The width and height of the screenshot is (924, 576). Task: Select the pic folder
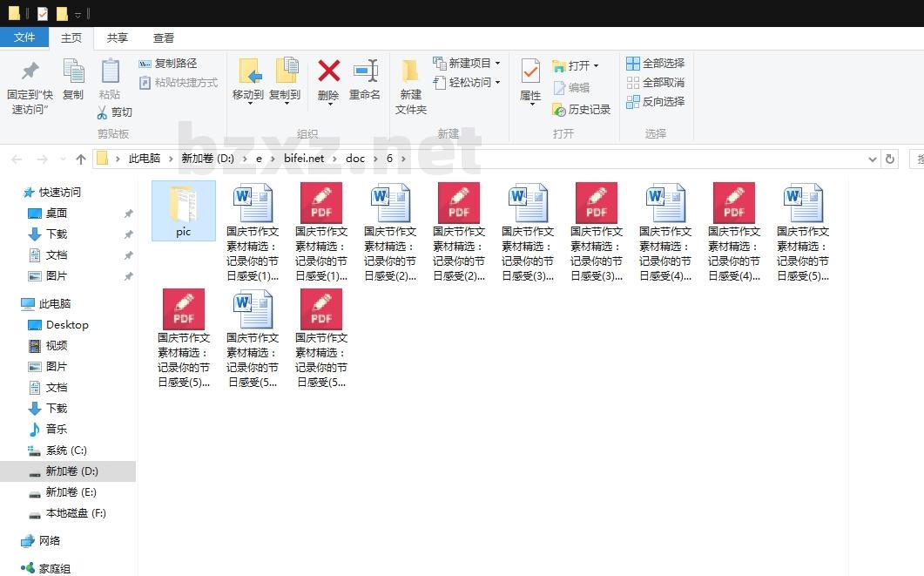tap(183, 210)
